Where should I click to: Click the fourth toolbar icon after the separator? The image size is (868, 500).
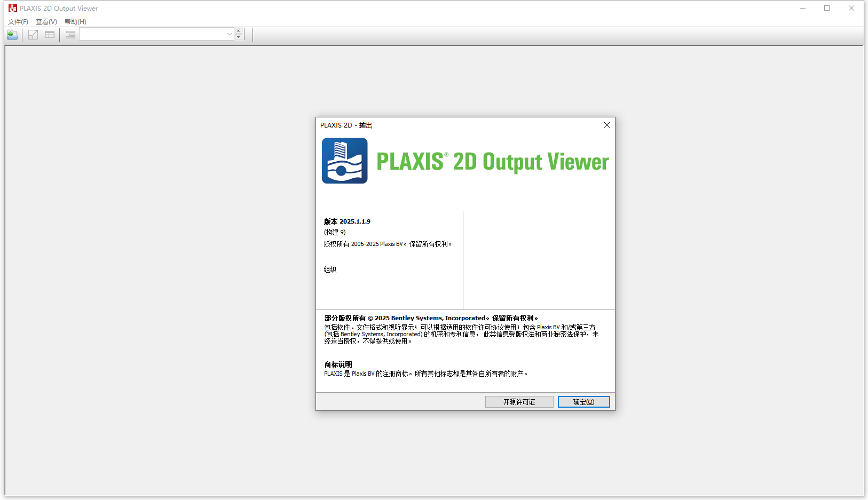pos(70,35)
